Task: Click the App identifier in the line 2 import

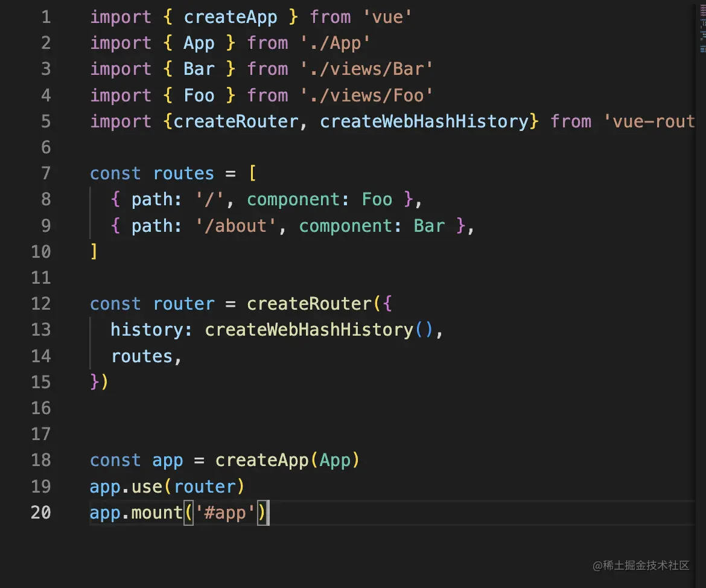Action: coord(199,43)
